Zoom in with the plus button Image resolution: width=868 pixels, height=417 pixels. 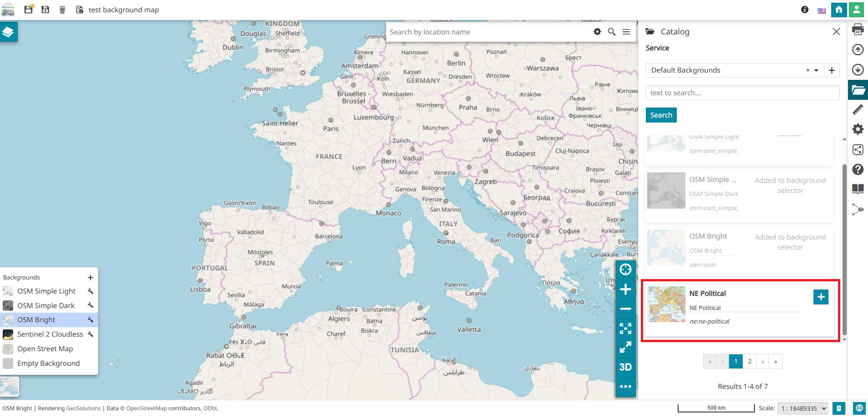[625, 289]
